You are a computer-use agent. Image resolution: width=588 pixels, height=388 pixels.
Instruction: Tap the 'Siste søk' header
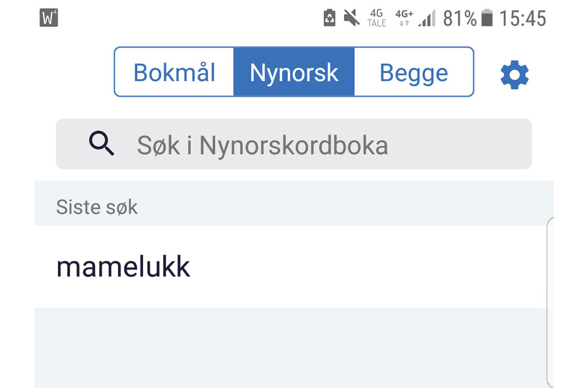[97, 207]
